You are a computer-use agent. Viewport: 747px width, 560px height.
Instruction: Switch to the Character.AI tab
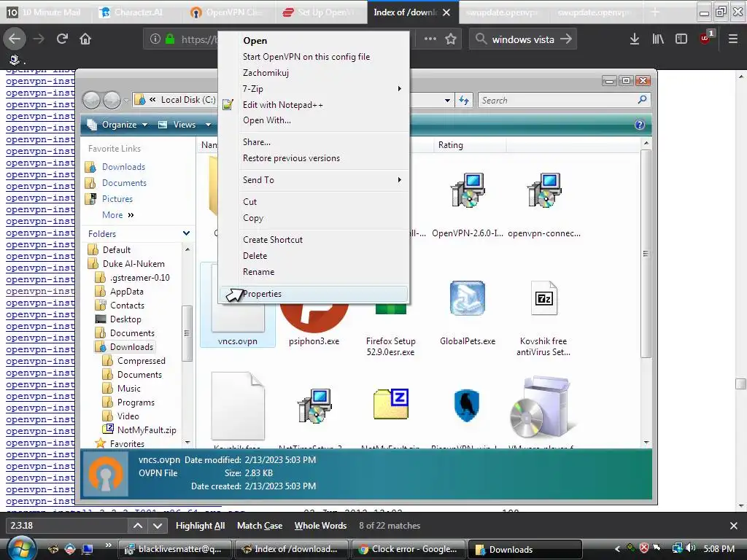click(136, 12)
